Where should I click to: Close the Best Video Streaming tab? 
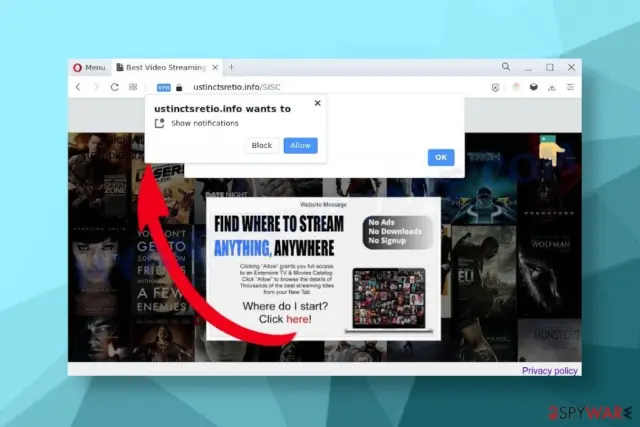(x=215, y=68)
